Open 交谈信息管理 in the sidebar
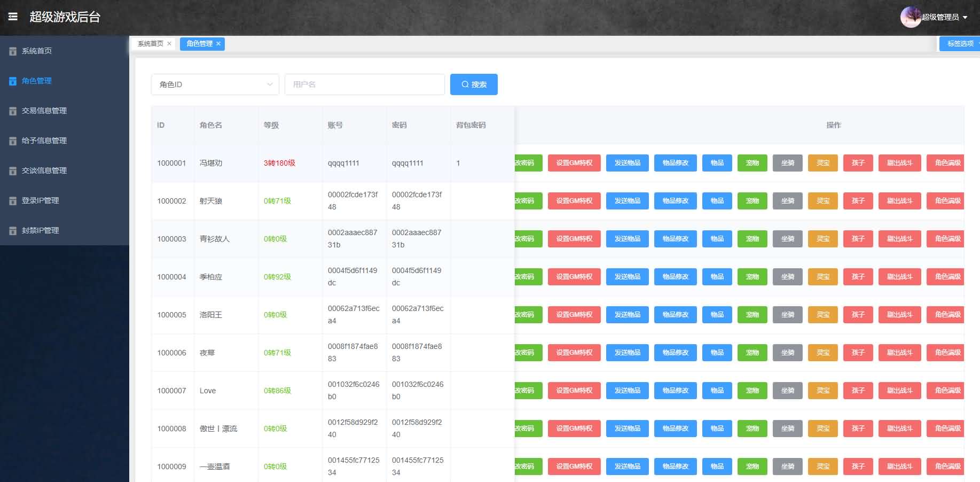This screenshot has width=980, height=482. click(x=44, y=170)
